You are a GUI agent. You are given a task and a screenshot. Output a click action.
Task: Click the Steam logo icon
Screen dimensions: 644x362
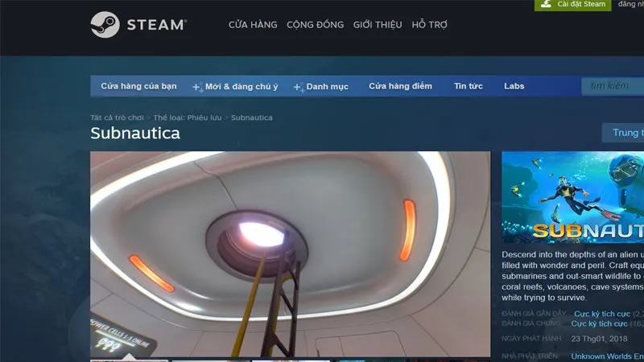tap(105, 25)
